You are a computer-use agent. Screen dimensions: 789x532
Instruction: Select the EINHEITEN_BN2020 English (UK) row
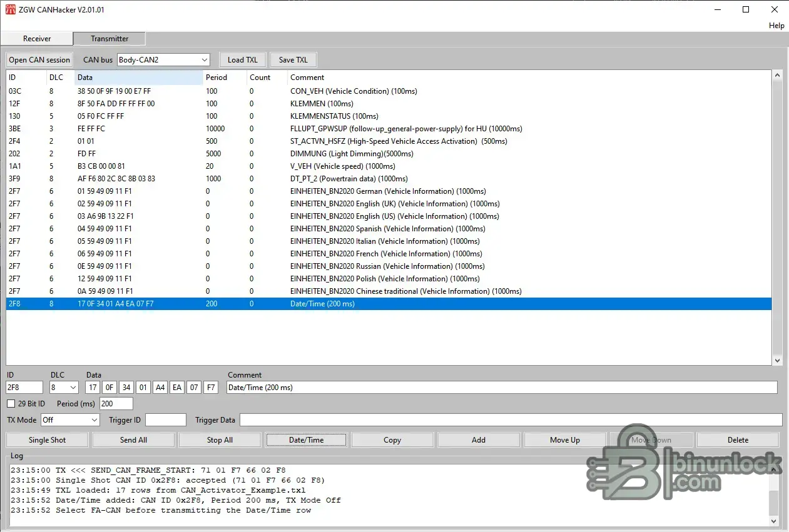pyautogui.click(x=389, y=204)
